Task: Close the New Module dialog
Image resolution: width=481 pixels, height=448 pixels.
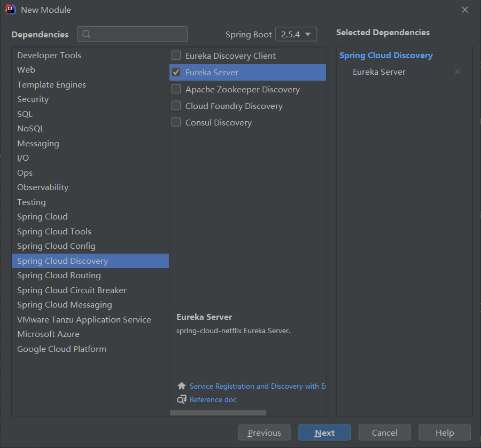Action: coord(464,10)
